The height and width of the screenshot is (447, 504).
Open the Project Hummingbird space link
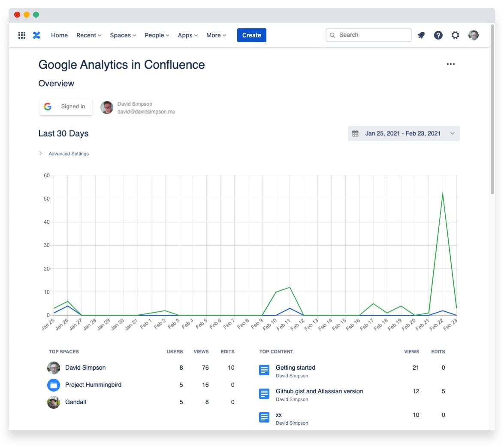click(x=93, y=385)
